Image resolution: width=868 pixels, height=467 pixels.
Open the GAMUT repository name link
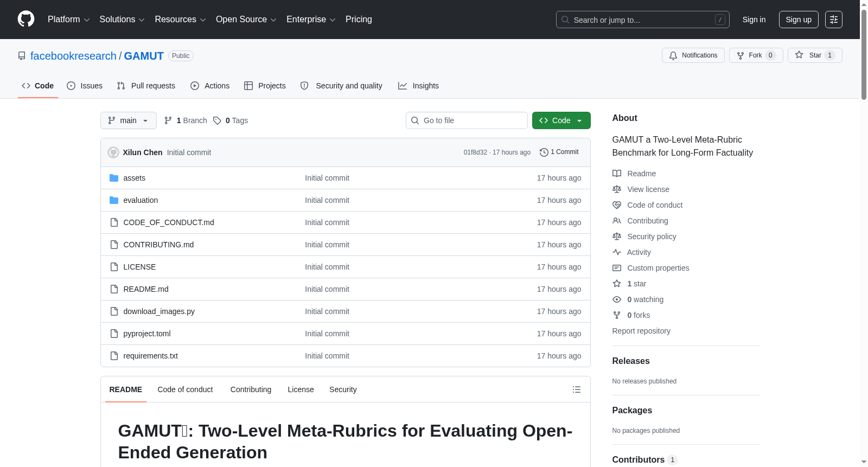144,56
